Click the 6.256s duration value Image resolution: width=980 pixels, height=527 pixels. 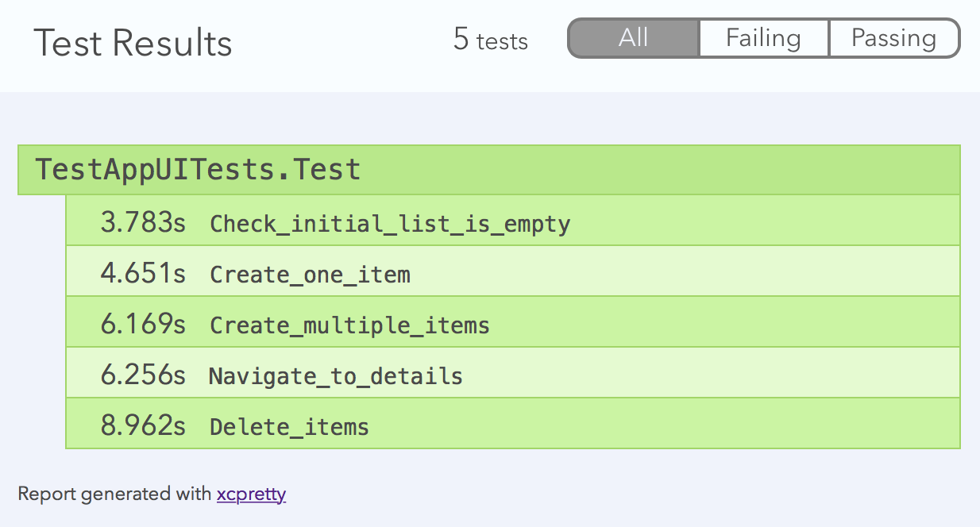(143, 375)
